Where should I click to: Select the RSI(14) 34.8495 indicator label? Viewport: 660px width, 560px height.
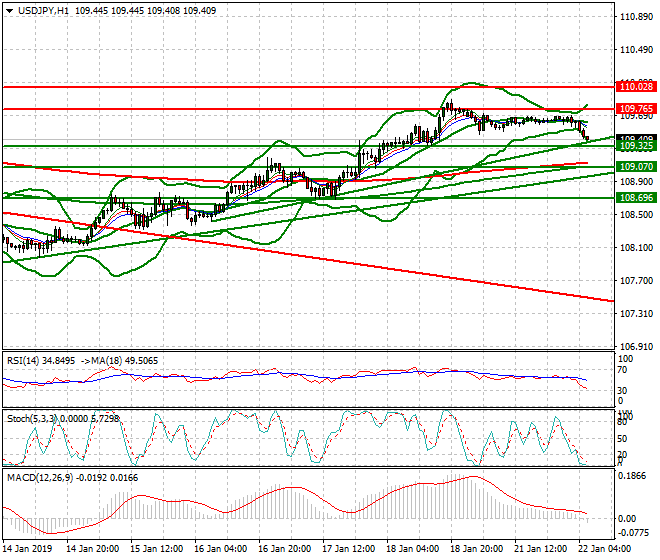click(x=41, y=361)
